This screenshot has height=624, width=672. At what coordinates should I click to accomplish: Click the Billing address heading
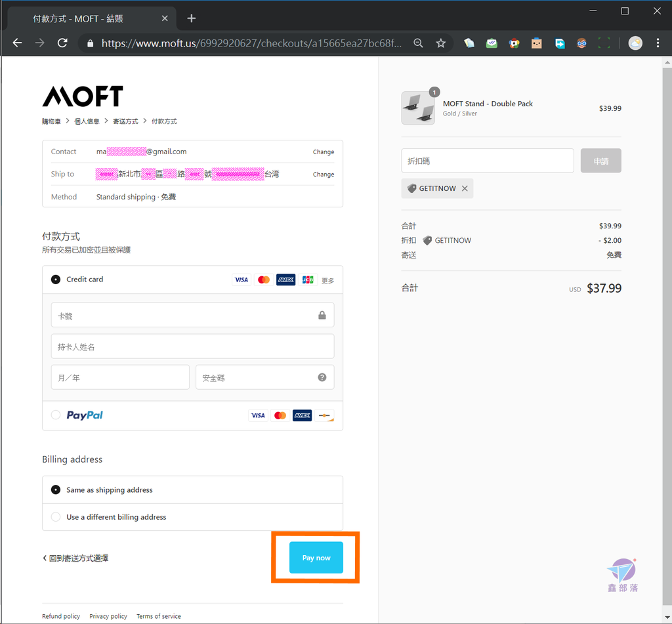click(x=72, y=459)
